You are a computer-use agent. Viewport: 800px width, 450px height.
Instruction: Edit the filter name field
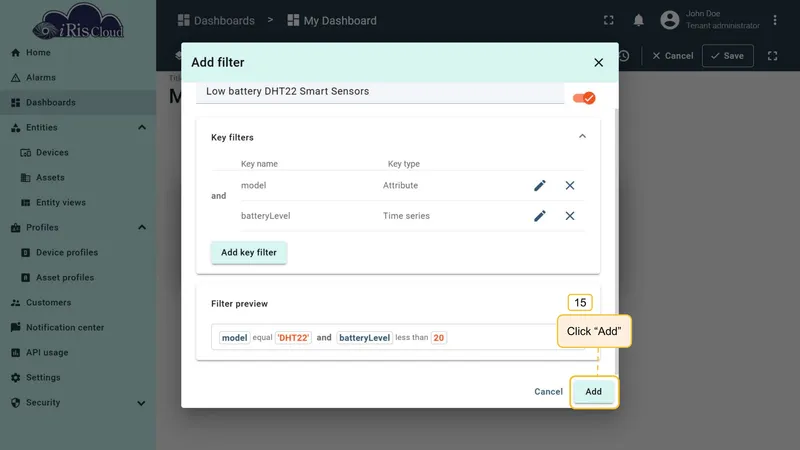[x=380, y=92]
